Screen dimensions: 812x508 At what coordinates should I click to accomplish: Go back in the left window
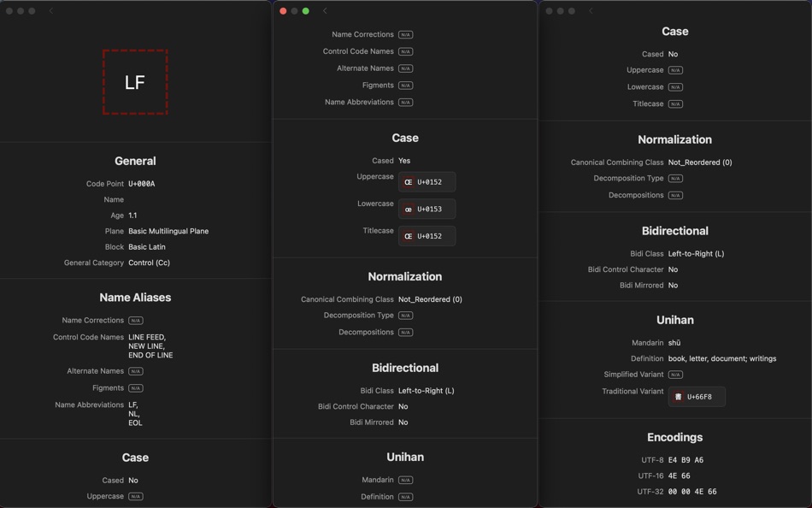[x=50, y=11]
